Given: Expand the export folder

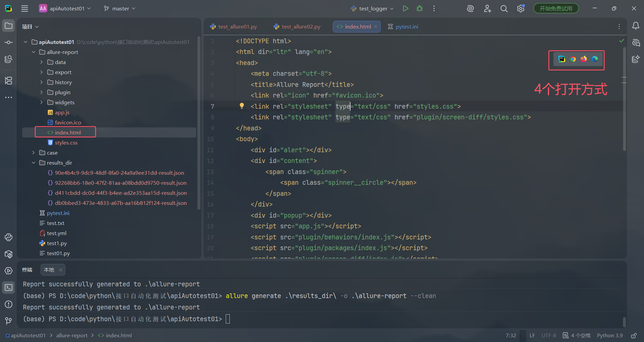Looking at the screenshot, I should click(x=42, y=72).
